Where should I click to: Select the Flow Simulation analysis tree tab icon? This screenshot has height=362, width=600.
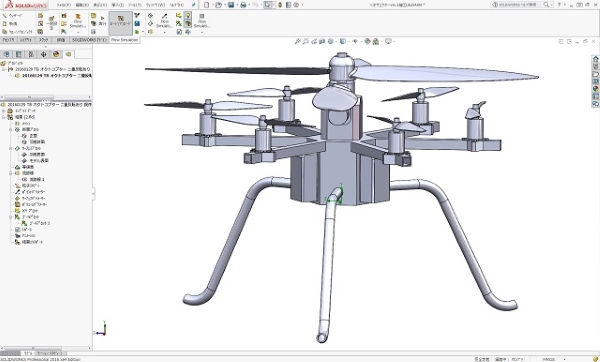(x=68, y=54)
